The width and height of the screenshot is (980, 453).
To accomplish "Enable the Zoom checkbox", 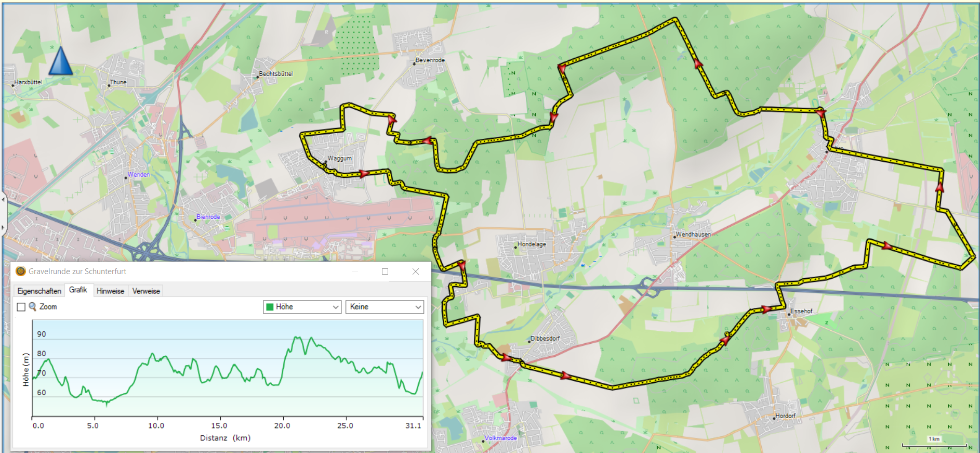I will 21,307.
